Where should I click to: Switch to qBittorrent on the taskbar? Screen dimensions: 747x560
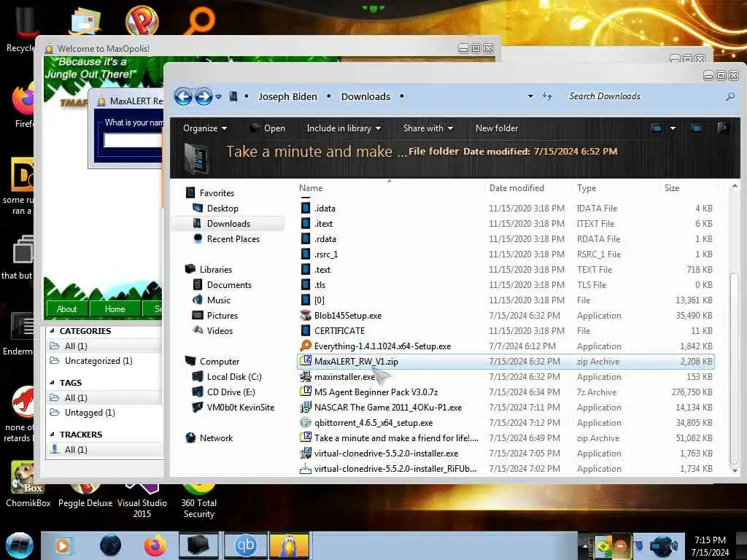point(245,545)
